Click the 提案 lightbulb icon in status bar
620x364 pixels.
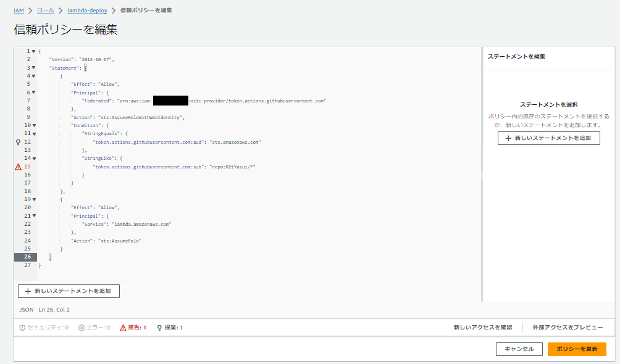(159, 327)
